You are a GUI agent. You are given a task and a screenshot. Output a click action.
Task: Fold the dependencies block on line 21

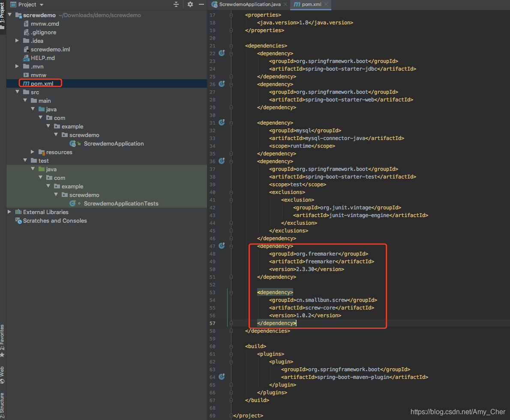231,46
